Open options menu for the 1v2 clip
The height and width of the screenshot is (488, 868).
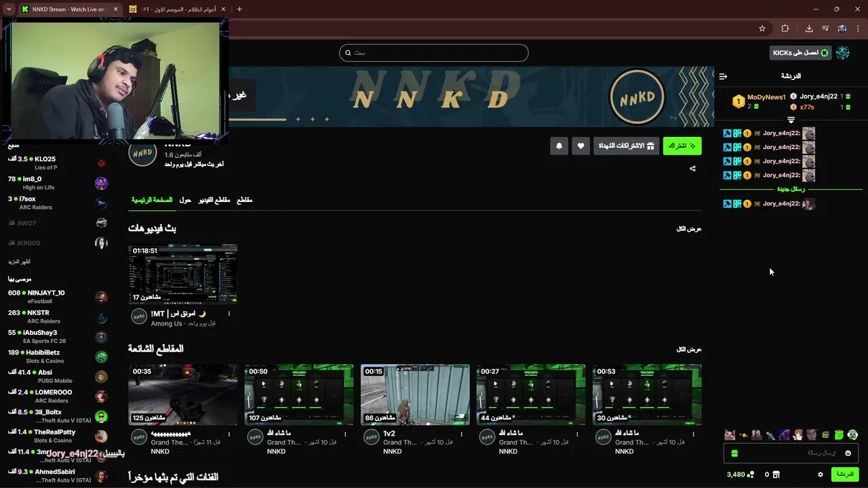[461, 434]
